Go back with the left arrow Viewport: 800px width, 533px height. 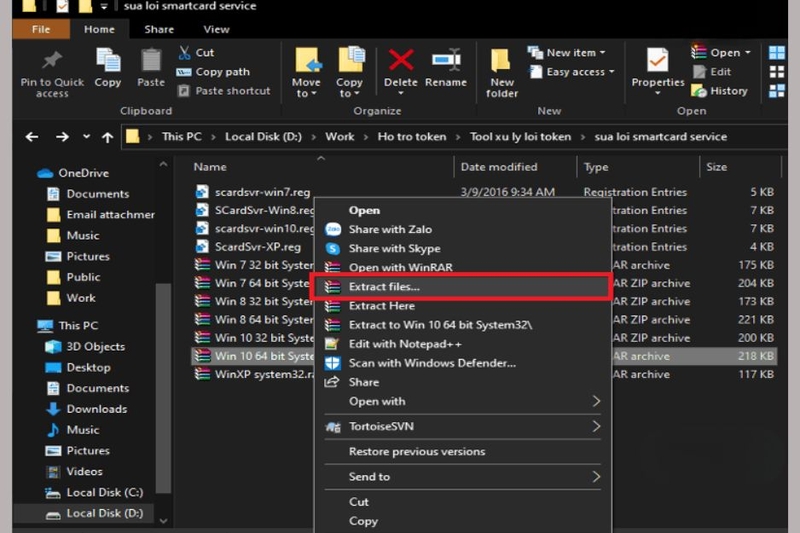[32, 137]
